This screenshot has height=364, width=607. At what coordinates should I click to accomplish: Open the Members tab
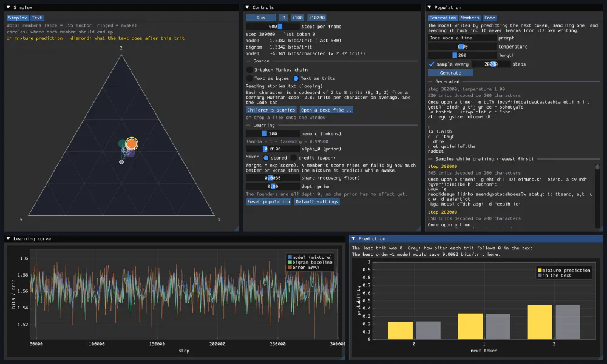pos(470,18)
